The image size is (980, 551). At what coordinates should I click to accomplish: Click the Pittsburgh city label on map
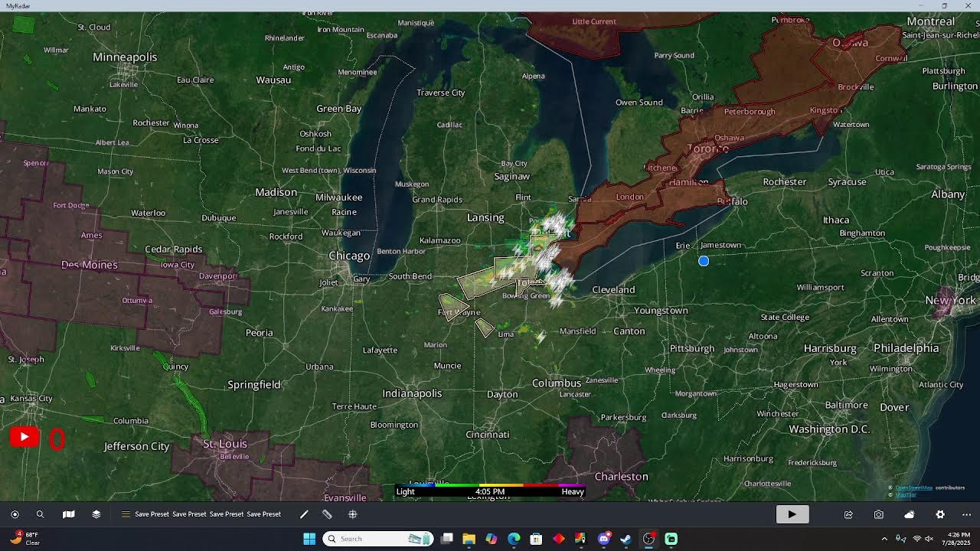pos(691,348)
